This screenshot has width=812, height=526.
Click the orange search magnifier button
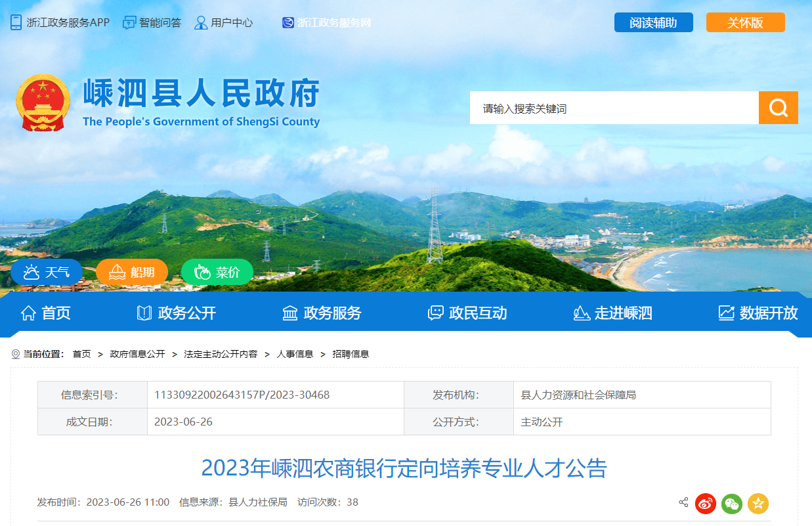(778, 108)
